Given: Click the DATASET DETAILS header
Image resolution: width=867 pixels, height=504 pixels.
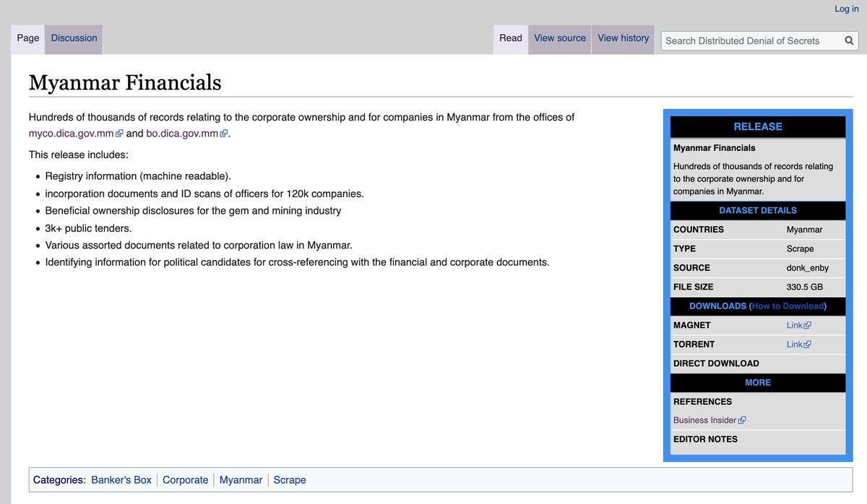Looking at the screenshot, I should point(758,211).
